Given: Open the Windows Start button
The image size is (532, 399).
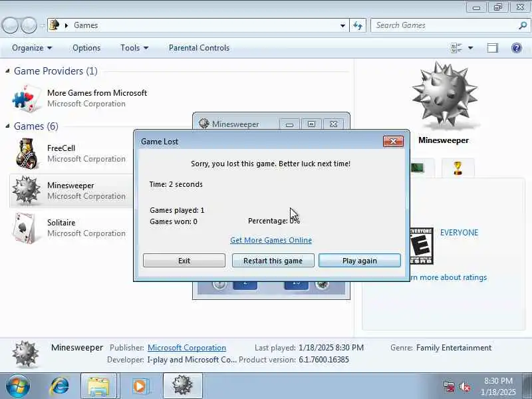Looking at the screenshot, I should 18,386.
